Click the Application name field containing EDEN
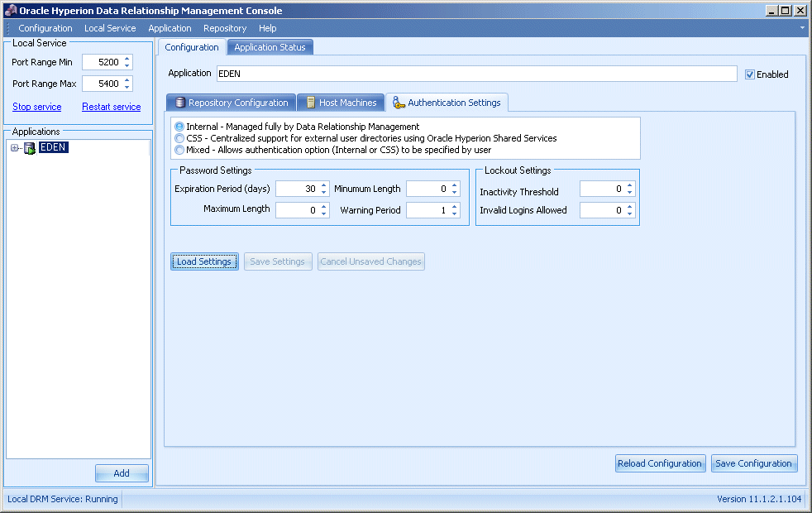The width and height of the screenshot is (812, 513). tap(476, 74)
